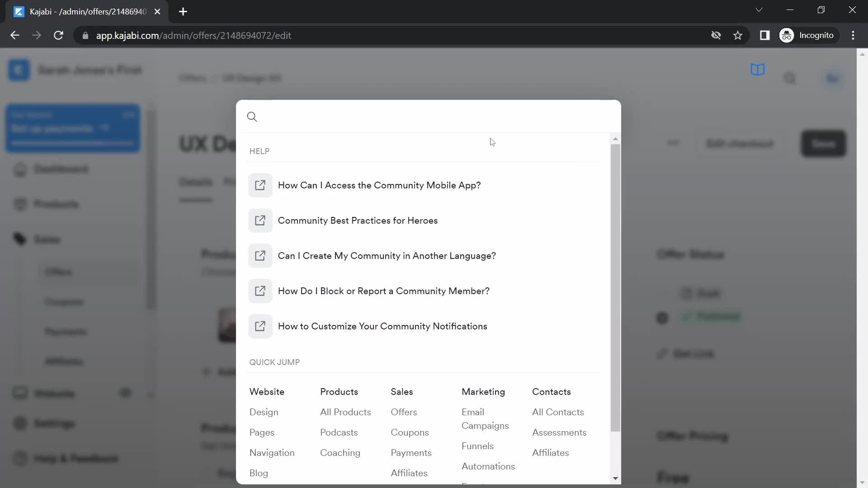
Task: Jump to Contacts Affiliates
Action: [551, 453]
